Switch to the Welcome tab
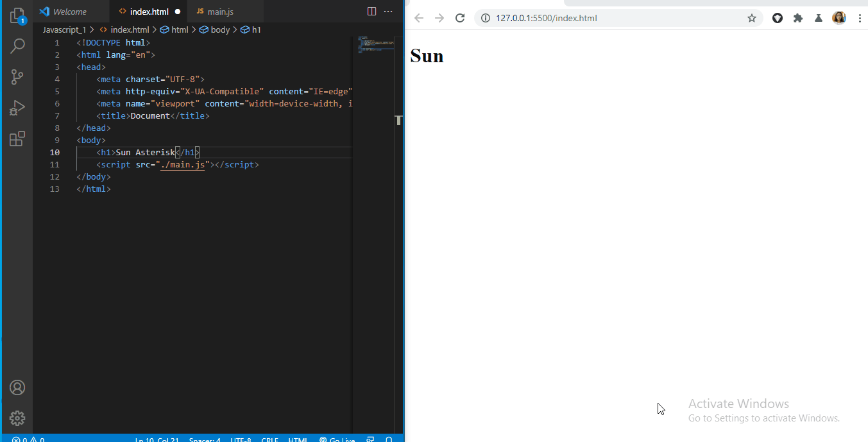This screenshot has height=442, width=868. (71, 11)
